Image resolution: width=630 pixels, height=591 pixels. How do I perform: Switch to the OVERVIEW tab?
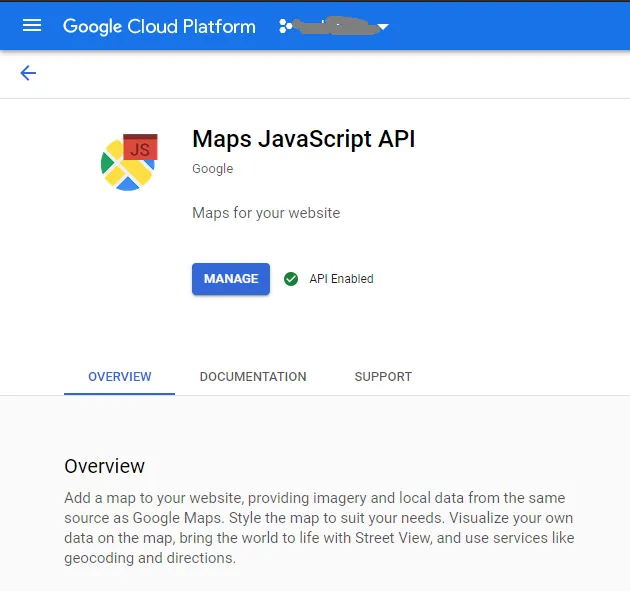pyautogui.click(x=119, y=377)
